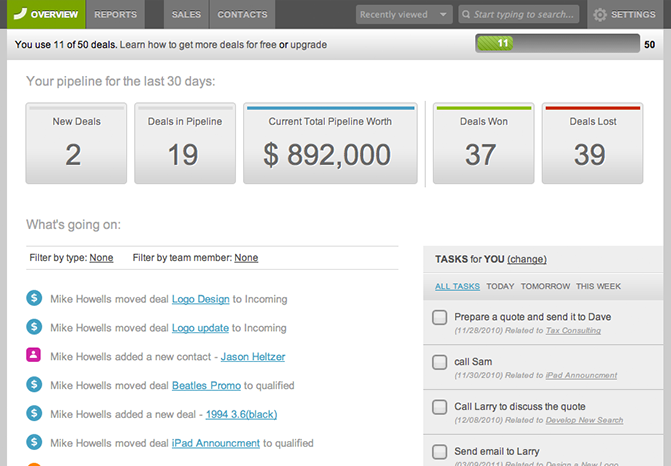Click the 'You use 11 of 50 deals.' text

tap(66, 45)
